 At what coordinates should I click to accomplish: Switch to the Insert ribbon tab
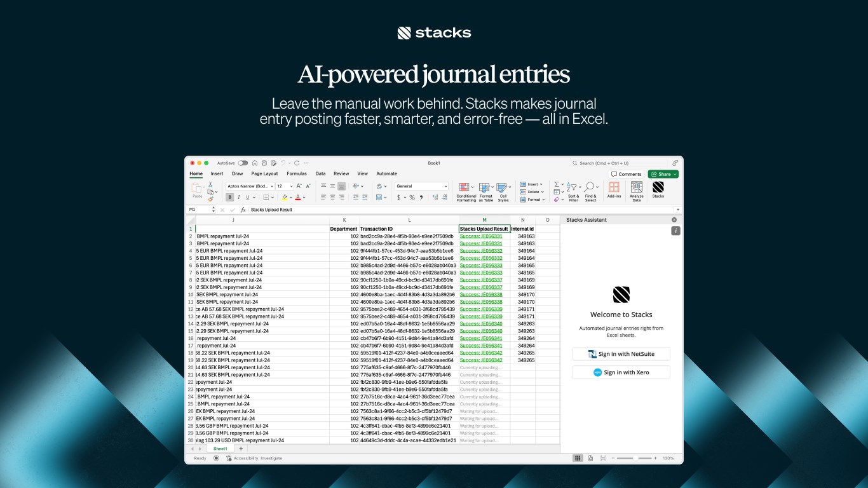[217, 173]
